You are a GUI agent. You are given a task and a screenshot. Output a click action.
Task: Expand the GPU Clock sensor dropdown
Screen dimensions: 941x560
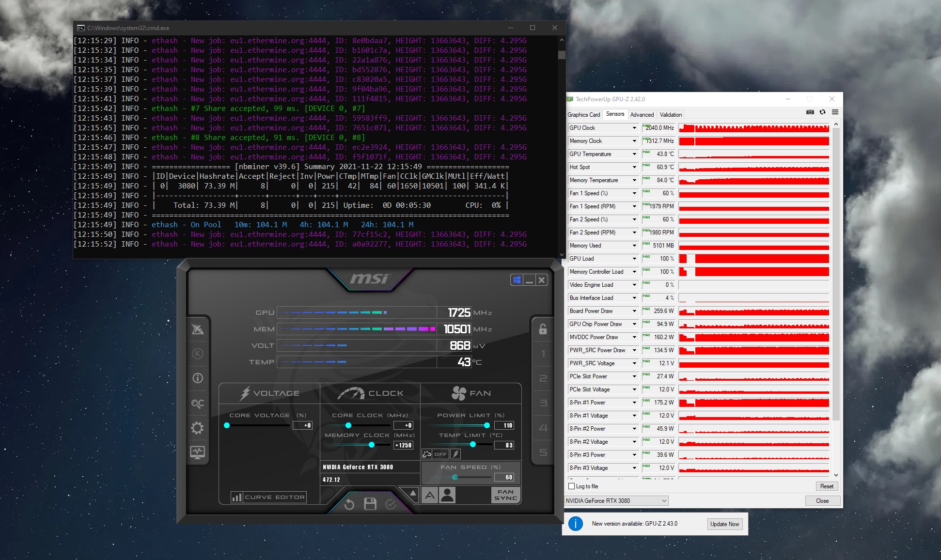coord(634,128)
